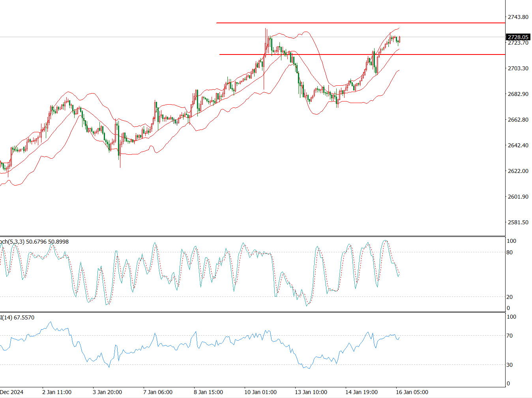
Task: Click the 2703.30 price axis label
Action: tap(518, 68)
